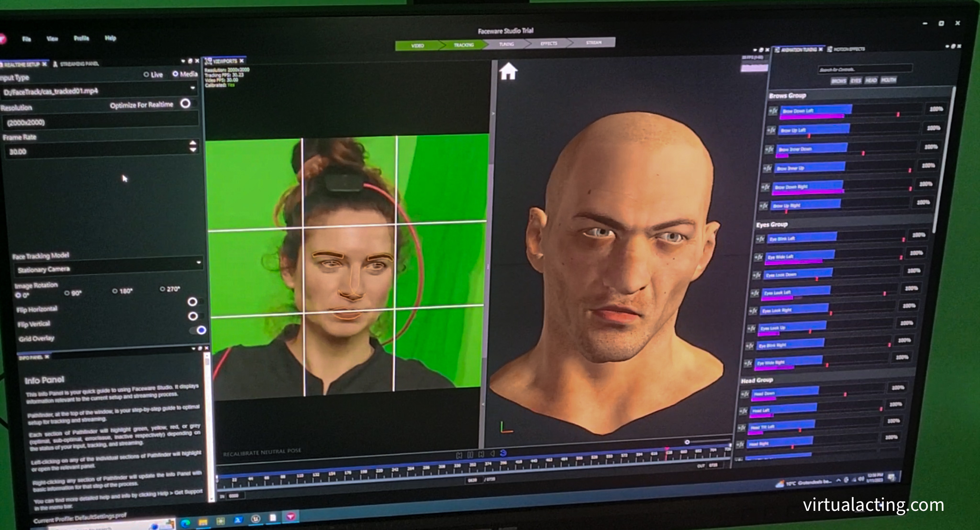Click the home icon in the 3D viewport
The image size is (980, 530).
pos(508,72)
